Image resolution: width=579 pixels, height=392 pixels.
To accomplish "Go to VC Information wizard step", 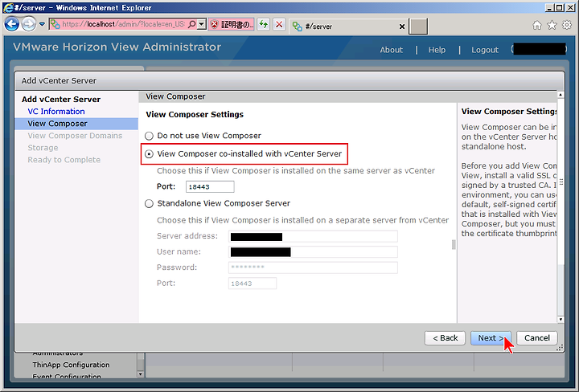I will 56,112.
